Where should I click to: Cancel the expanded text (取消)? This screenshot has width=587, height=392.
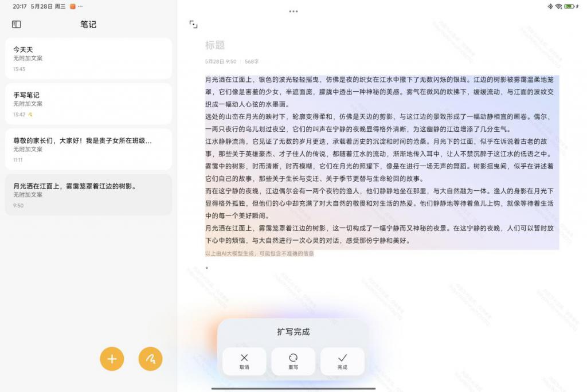click(244, 361)
